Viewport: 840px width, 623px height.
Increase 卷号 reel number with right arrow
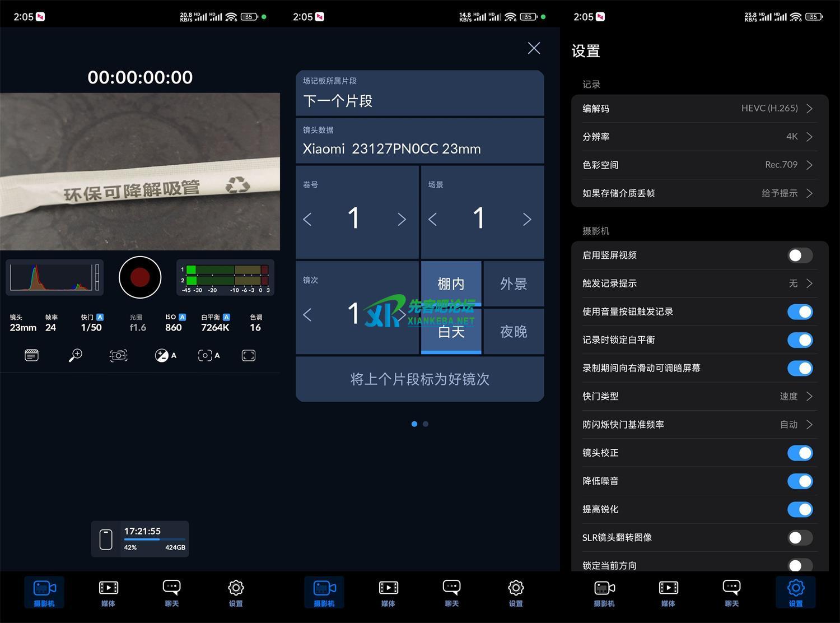click(402, 219)
